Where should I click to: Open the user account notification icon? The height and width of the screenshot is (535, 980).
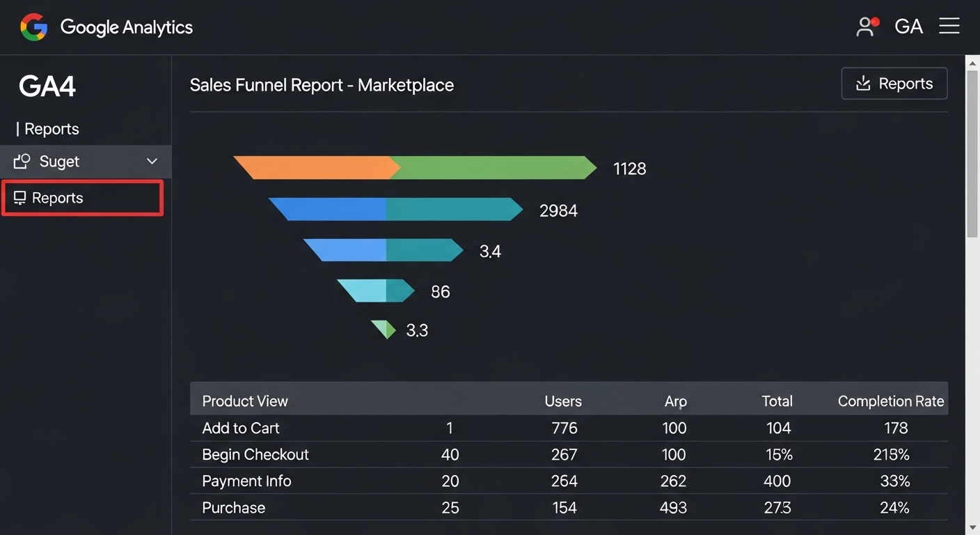pos(867,26)
